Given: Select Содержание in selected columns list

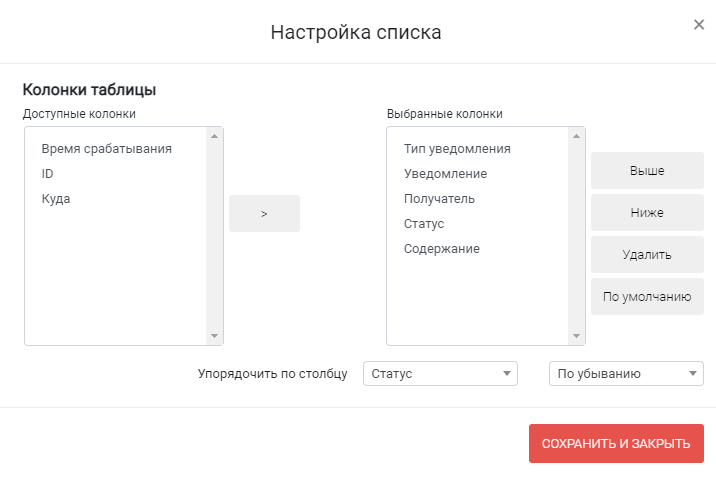Looking at the screenshot, I should click(442, 249).
